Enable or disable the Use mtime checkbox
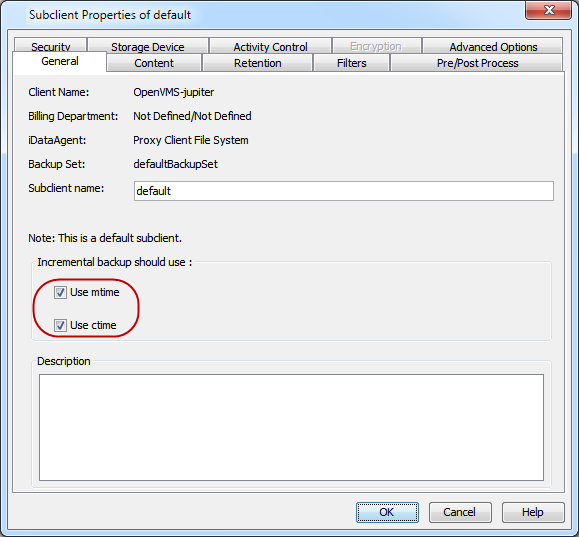 click(x=60, y=293)
